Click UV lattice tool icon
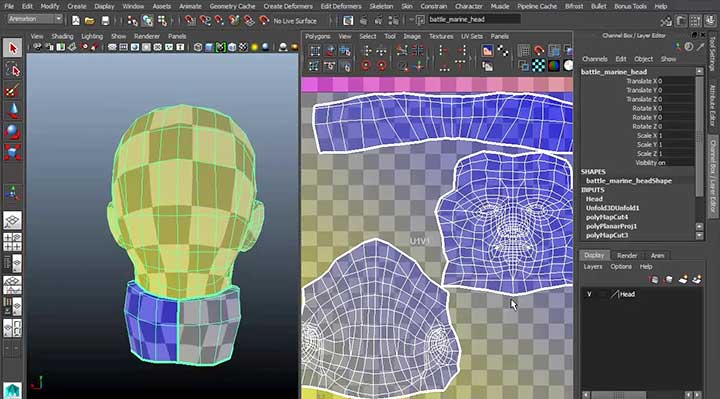 pyautogui.click(x=315, y=51)
